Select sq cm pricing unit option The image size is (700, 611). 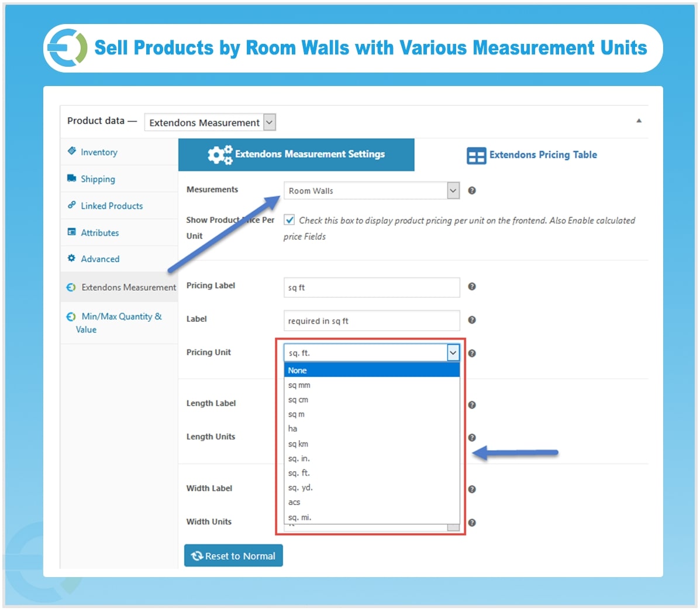tap(371, 400)
